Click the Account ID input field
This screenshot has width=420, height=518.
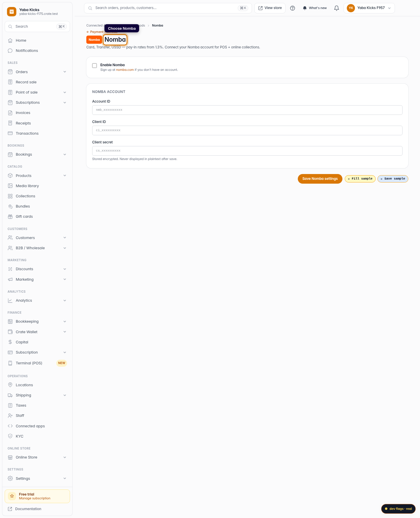point(247,110)
